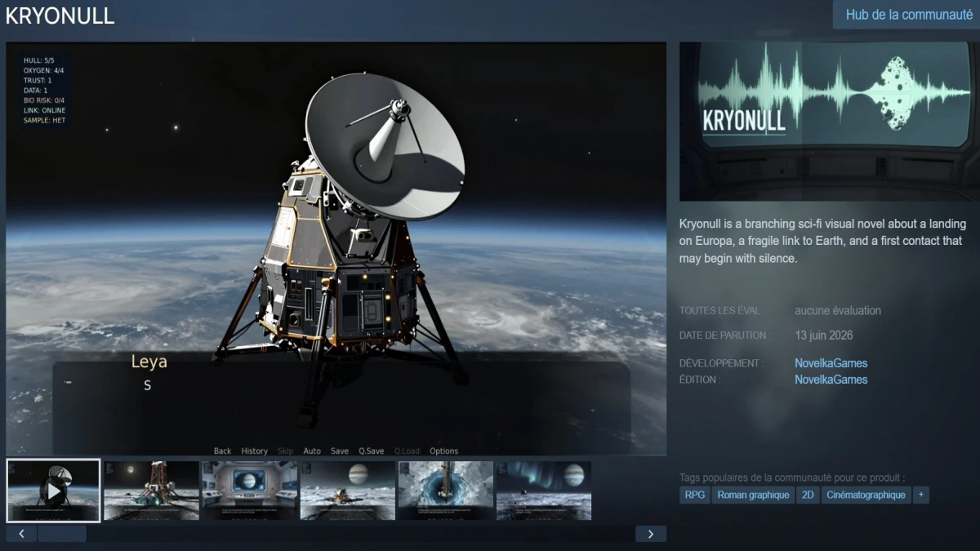This screenshot has height=551, width=980.
Task: View the ice drill hole screenshot thumbnail
Action: click(x=446, y=491)
